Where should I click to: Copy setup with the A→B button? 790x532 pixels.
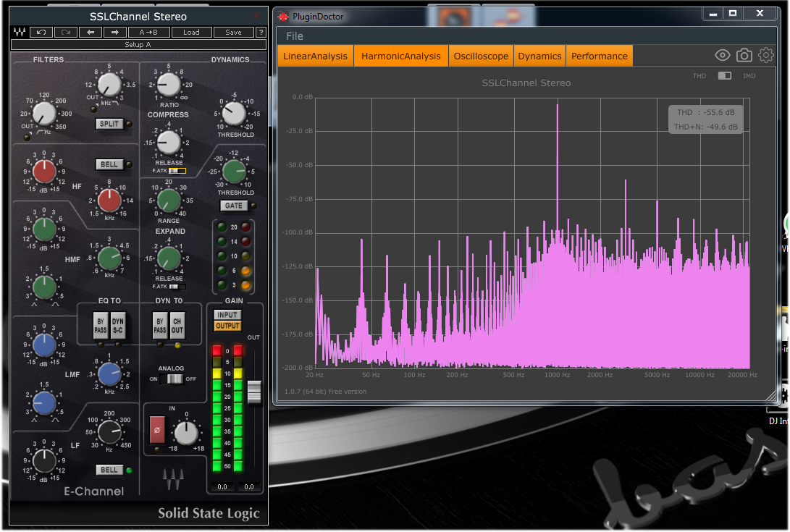point(148,33)
